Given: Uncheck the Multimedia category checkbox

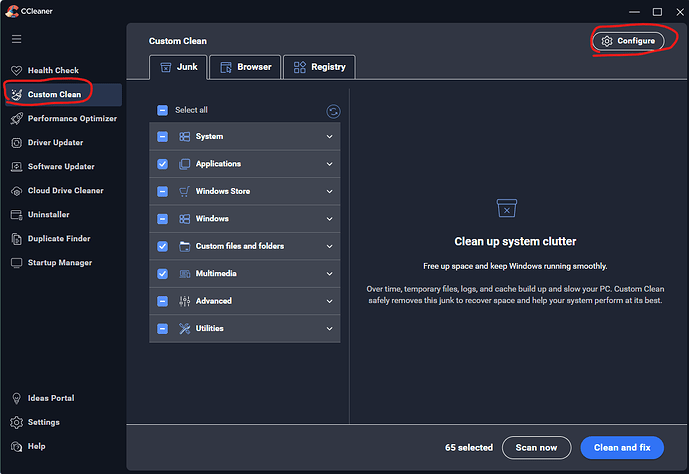Looking at the screenshot, I should (x=162, y=274).
